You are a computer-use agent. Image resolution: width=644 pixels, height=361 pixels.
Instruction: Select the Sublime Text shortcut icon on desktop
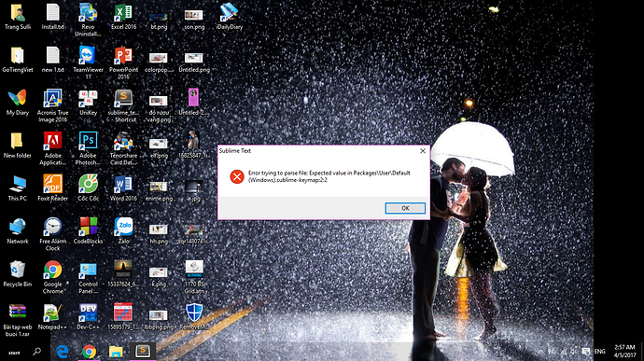point(123,105)
